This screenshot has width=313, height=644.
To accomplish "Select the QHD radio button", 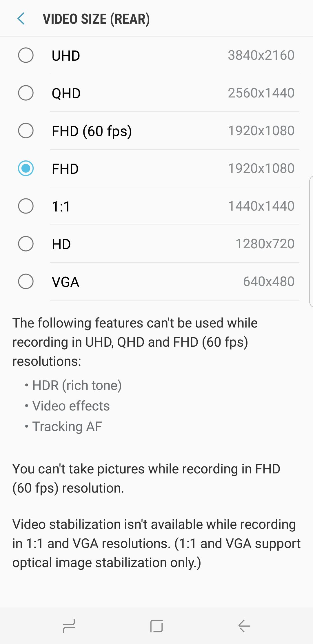I will click(x=26, y=93).
